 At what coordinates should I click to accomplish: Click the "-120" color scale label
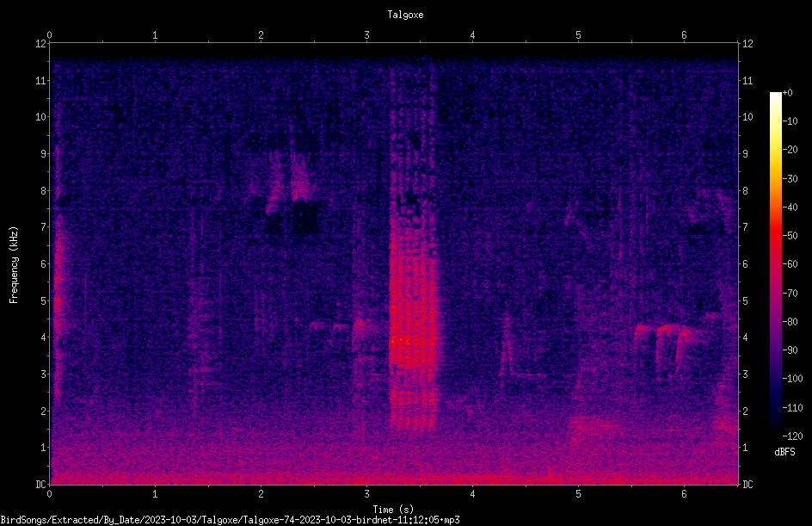click(x=792, y=436)
